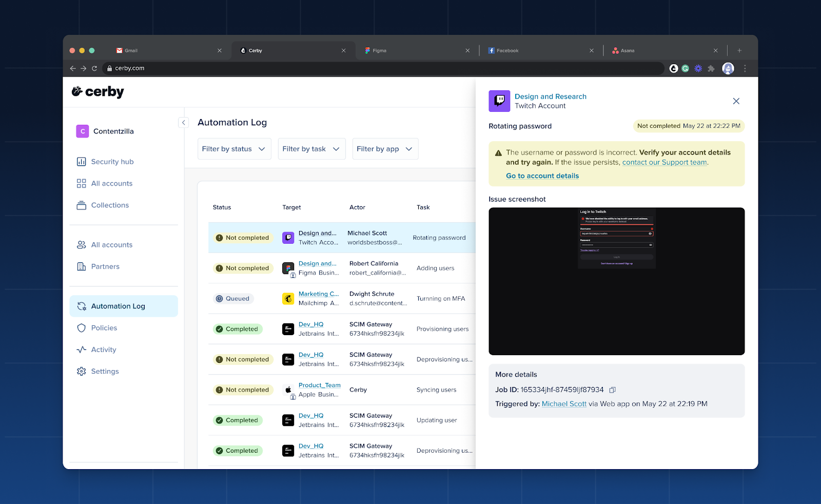The height and width of the screenshot is (504, 821).
Task: Close the Design and Research detail panel
Action: 736,101
